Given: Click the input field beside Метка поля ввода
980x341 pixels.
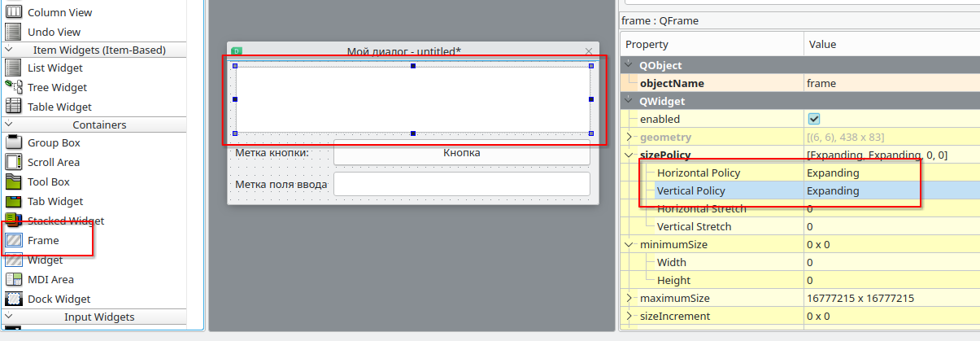Looking at the screenshot, I should pyautogui.click(x=461, y=184).
